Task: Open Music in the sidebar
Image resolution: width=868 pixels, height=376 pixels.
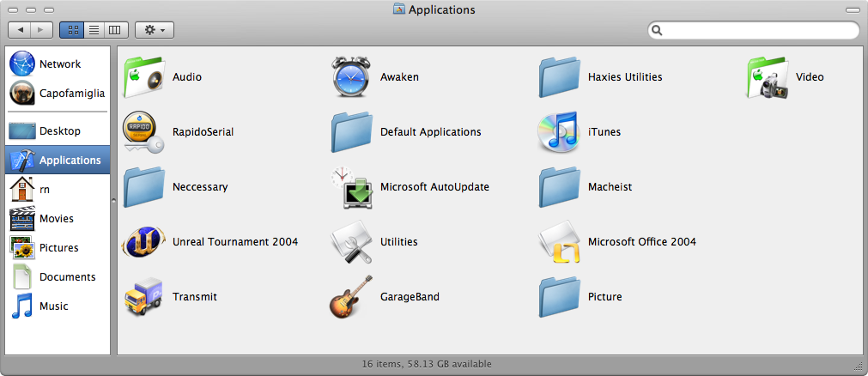Action: click(x=58, y=306)
